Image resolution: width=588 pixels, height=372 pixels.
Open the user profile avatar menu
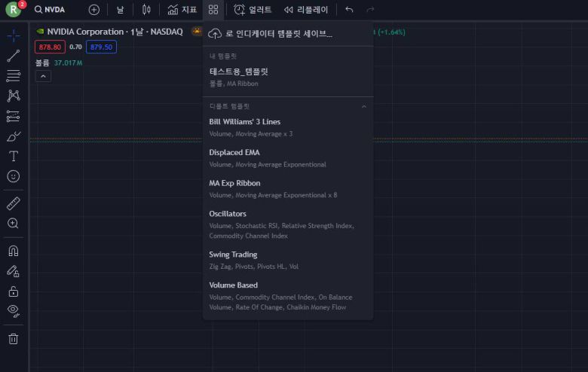[x=14, y=9]
